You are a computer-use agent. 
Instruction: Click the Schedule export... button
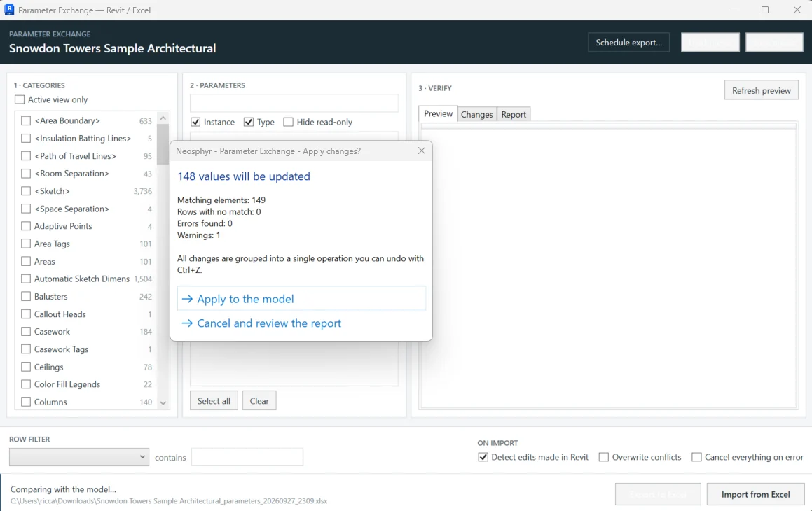(628, 43)
